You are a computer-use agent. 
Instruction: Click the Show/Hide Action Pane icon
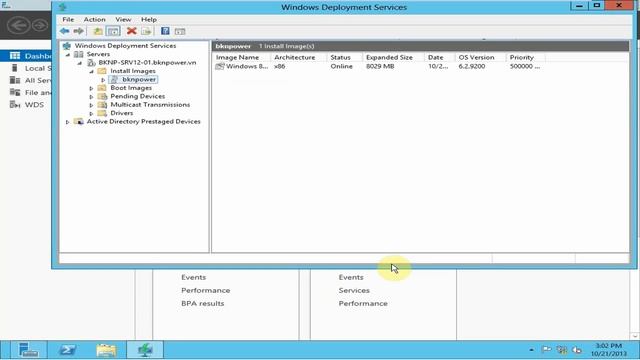click(x=180, y=31)
